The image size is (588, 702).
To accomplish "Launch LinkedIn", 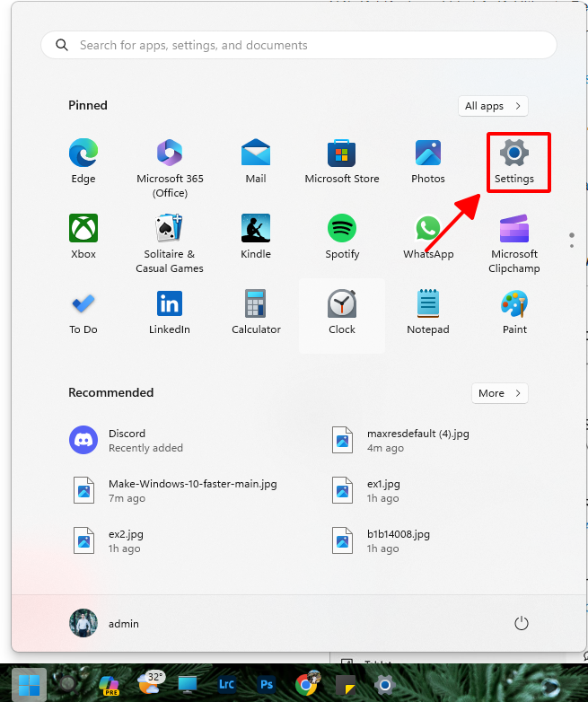I will pos(170,312).
